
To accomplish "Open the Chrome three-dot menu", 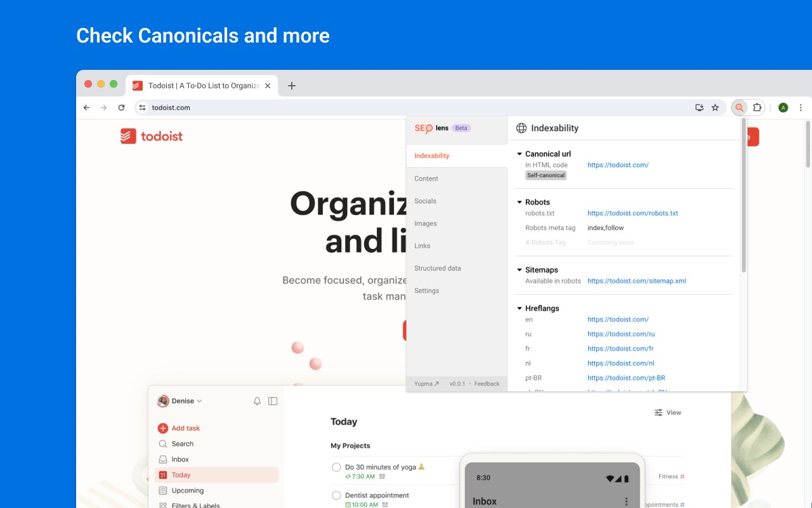I will click(x=801, y=108).
